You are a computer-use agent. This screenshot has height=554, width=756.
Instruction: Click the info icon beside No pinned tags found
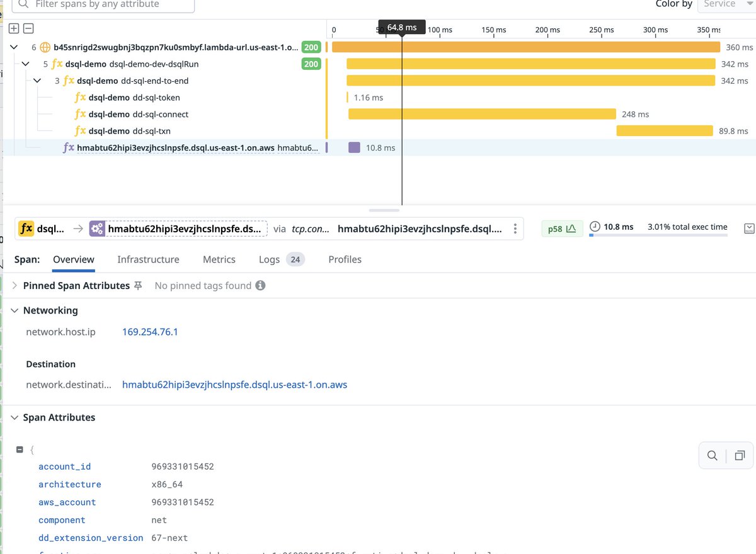[x=260, y=285]
